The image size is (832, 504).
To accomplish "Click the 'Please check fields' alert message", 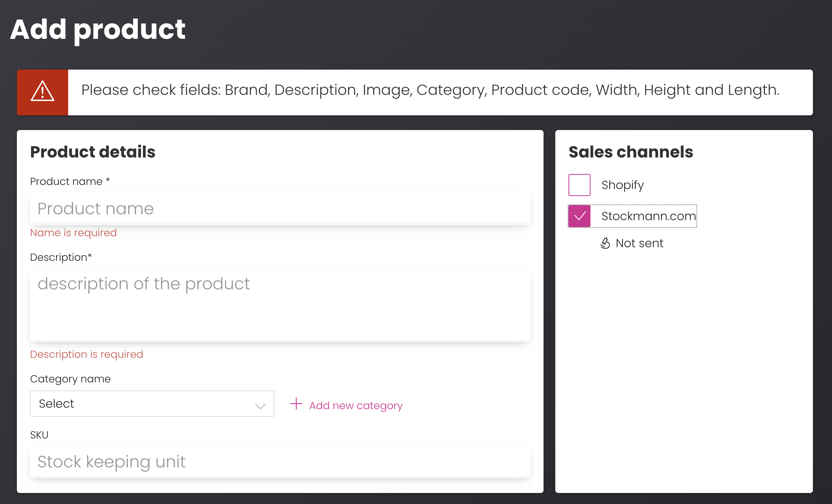I will pyautogui.click(x=430, y=90).
